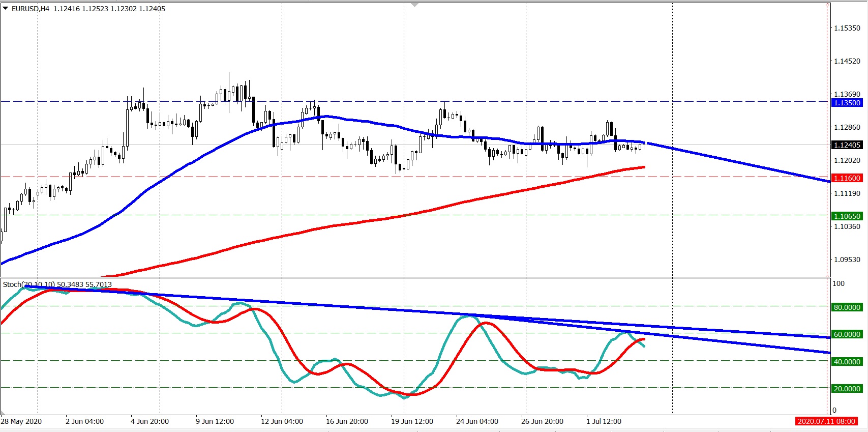
Task: Select the dashed horizontal line at 1.13500
Action: coord(414,101)
